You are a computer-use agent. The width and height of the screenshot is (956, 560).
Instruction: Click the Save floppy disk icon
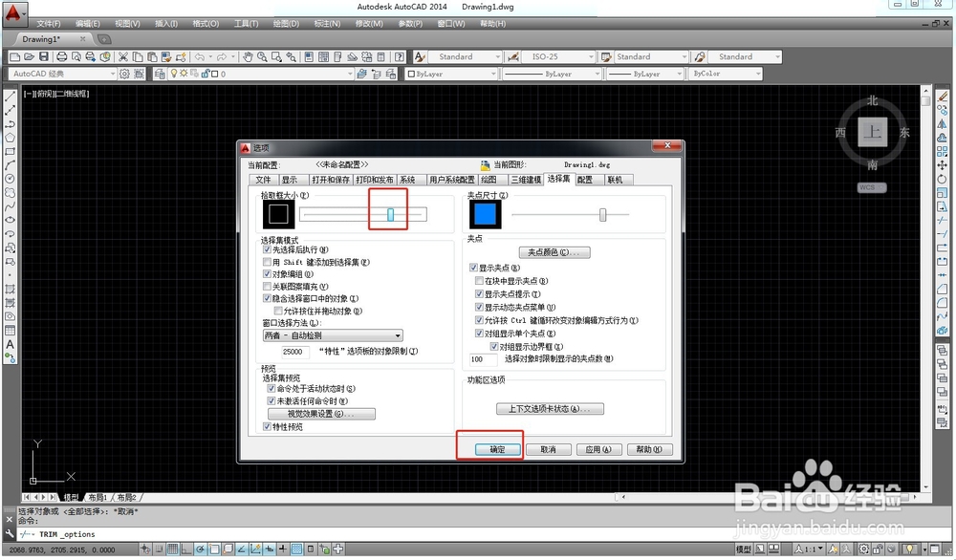43,56
